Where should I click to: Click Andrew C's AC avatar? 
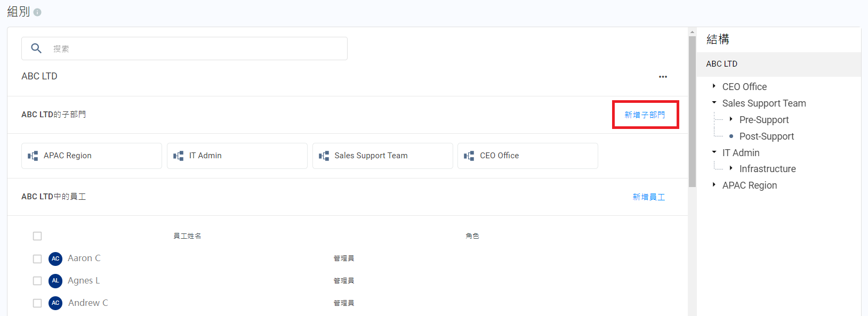pyautogui.click(x=55, y=303)
